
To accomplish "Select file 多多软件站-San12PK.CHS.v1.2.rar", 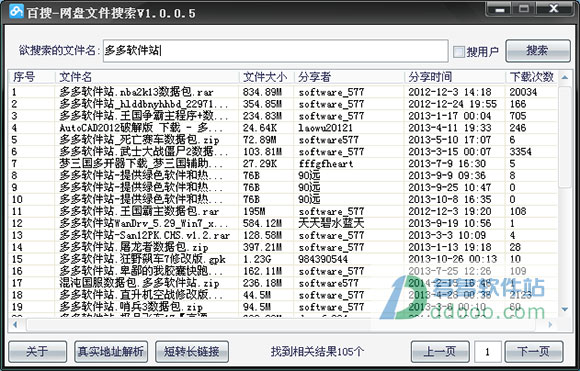I will [145, 235].
